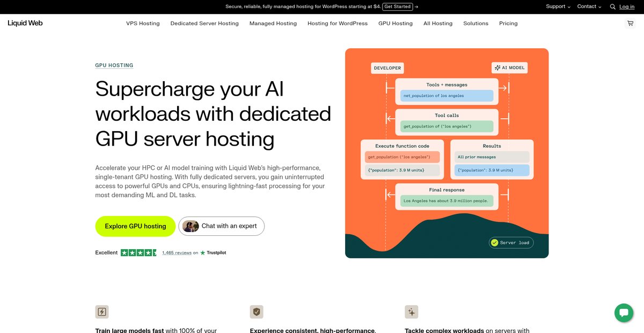Click the 'Final response' diagram heading
This screenshot has width=644, height=333.
tap(447, 190)
